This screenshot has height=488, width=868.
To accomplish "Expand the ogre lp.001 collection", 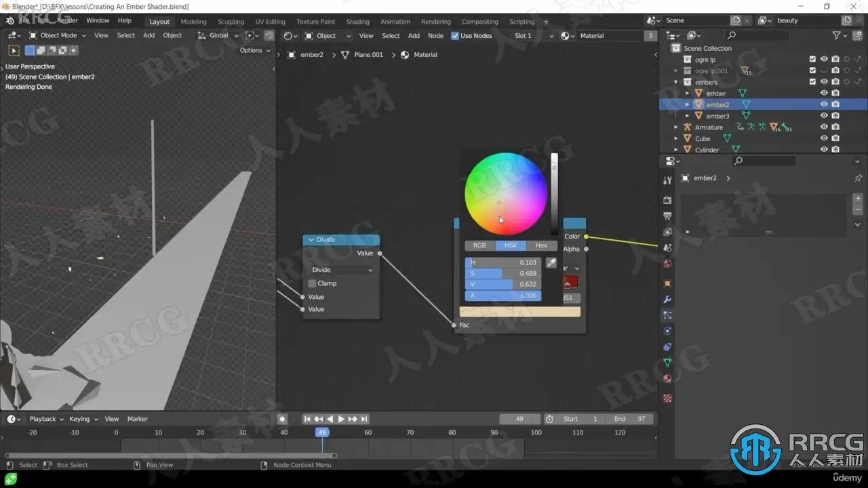I will tap(676, 70).
